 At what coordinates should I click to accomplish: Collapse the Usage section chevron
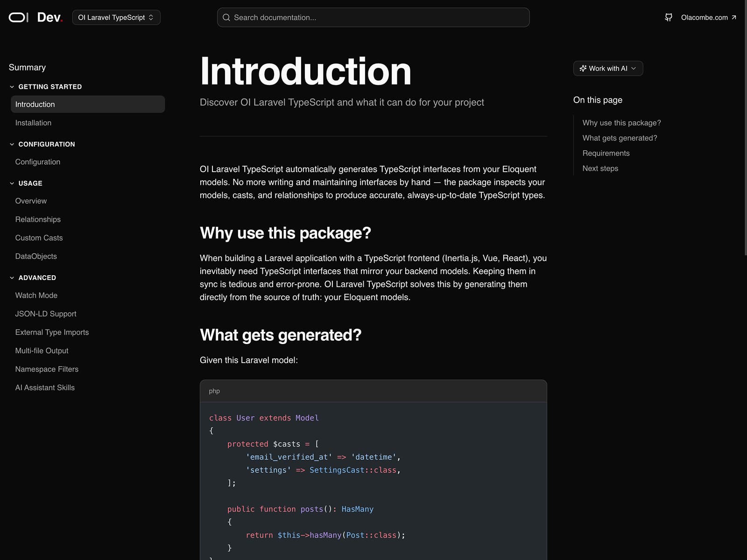click(12, 183)
